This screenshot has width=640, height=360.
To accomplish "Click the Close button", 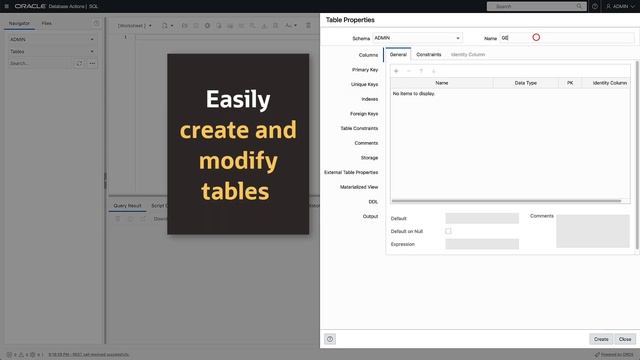I will pyautogui.click(x=625, y=339).
